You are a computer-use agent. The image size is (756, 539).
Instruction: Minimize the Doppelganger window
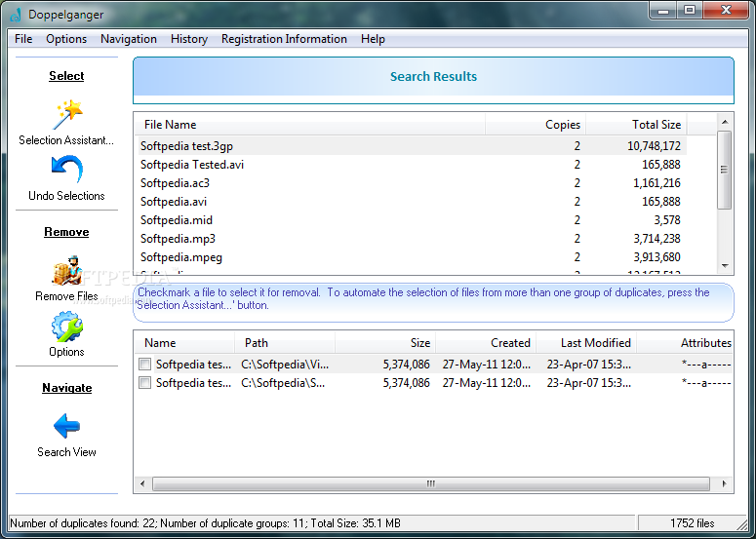tap(664, 11)
